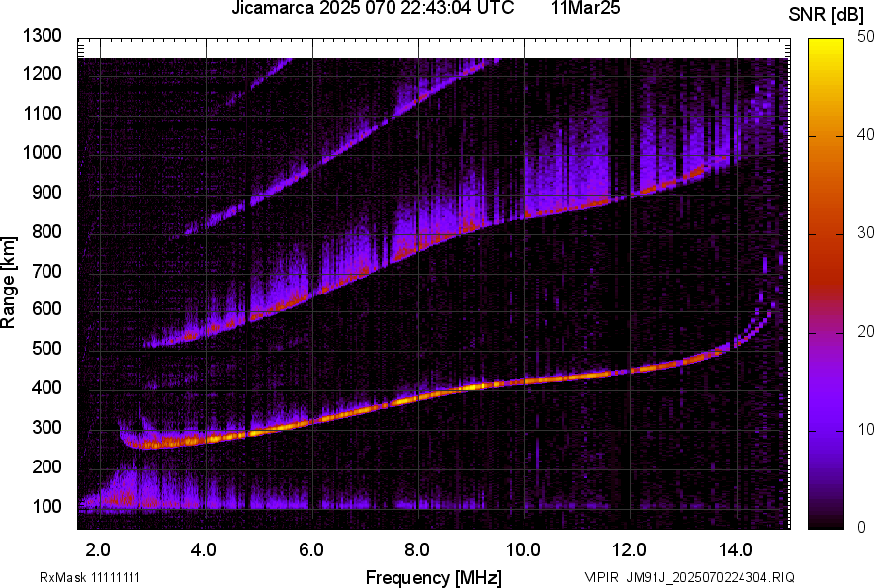Click the title 'Jicamarca 2025 070 22:43:04 UTC'
This screenshot has width=874, height=588.
click(x=373, y=8)
